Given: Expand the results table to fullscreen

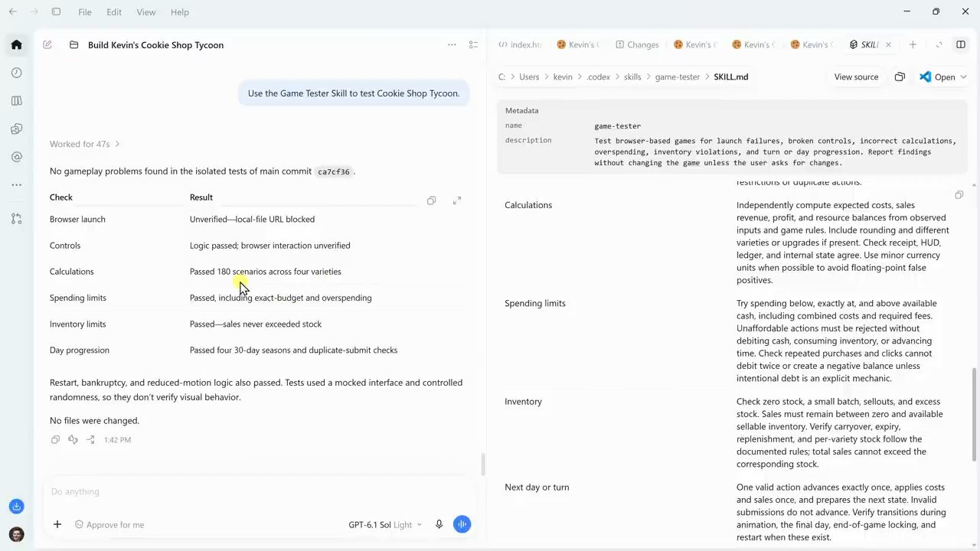Looking at the screenshot, I should point(457,201).
